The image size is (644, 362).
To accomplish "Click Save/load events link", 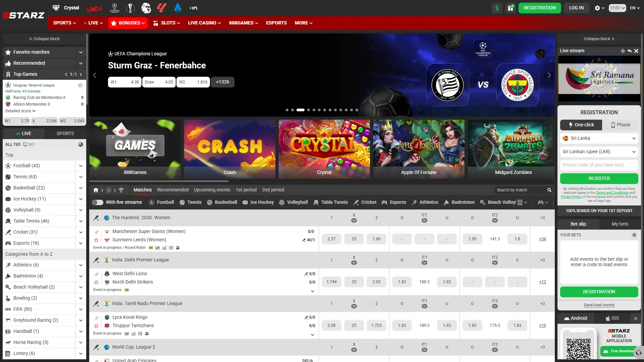I will (599, 305).
